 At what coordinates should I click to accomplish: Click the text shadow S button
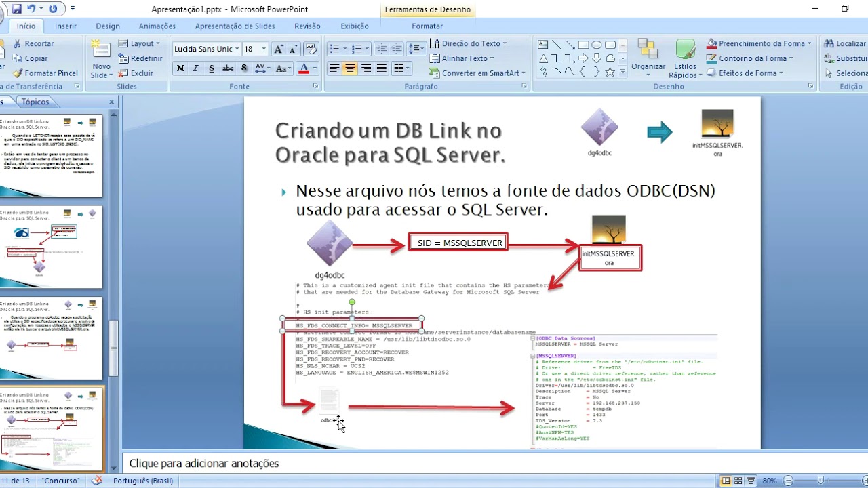pos(244,68)
